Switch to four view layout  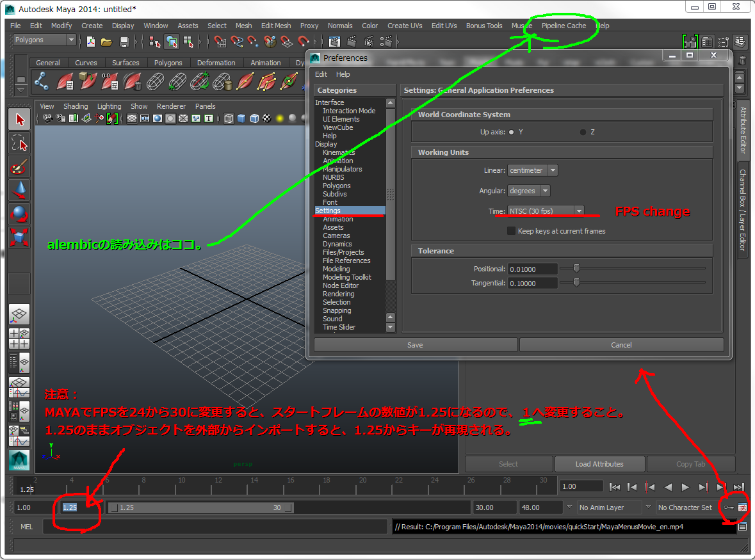click(19, 339)
